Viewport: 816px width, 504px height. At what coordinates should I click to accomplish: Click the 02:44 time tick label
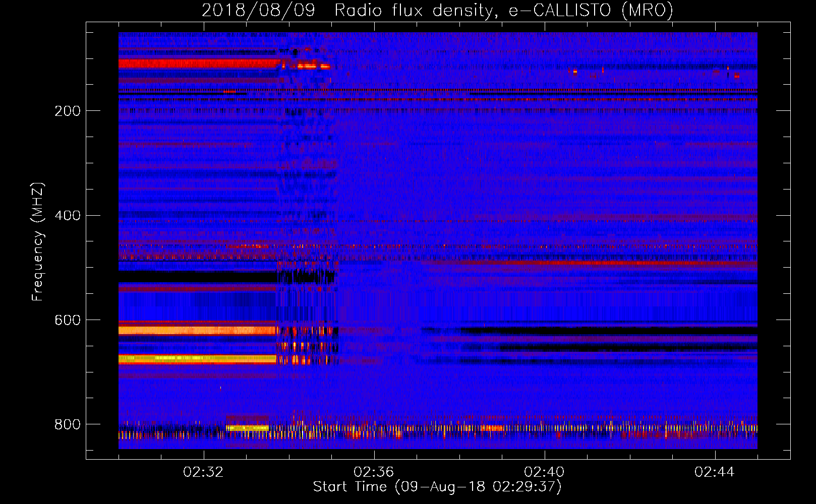pyautogui.click(x=715, y=472)
